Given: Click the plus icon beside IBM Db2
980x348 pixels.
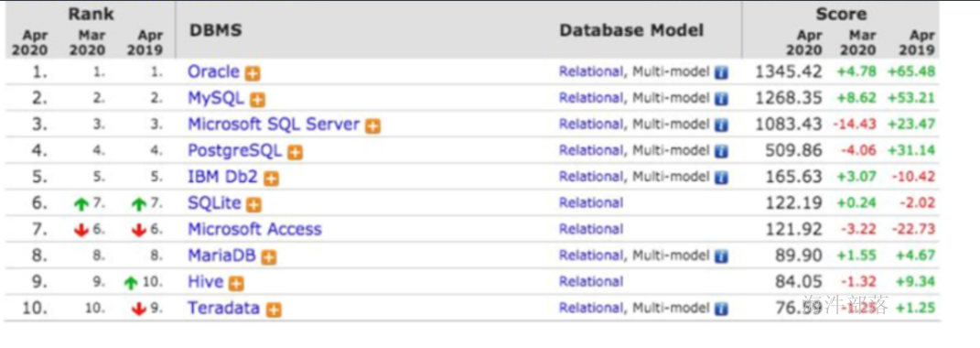Looking at the screenshot, I should click(x=271, y=179).
